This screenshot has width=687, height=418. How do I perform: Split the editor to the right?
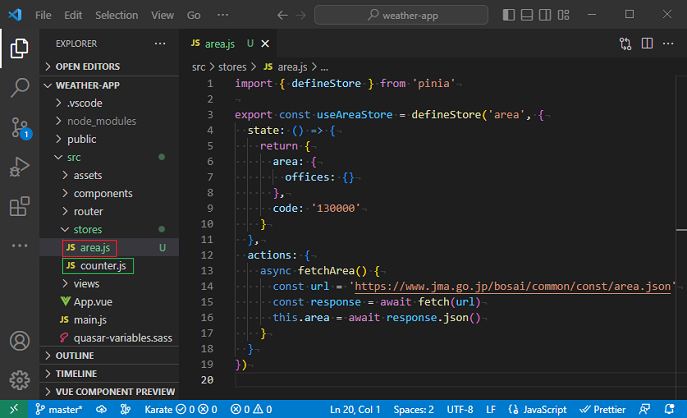click(x=647, y=43)
